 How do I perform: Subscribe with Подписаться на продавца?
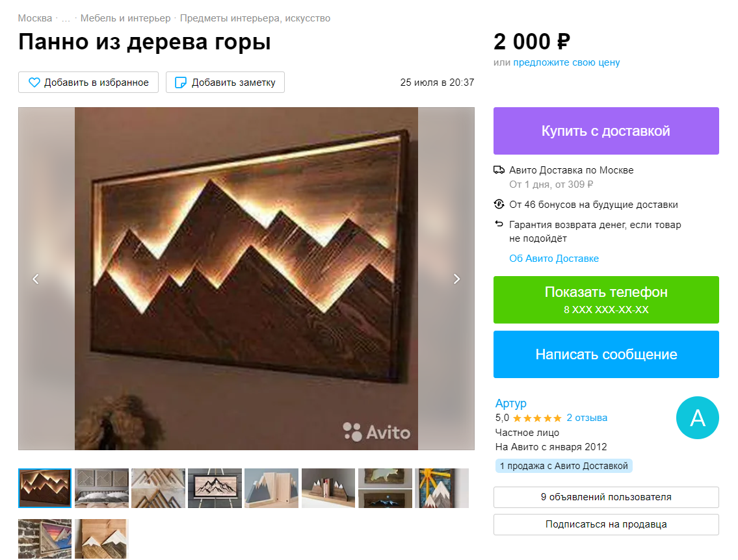(606, 524)
